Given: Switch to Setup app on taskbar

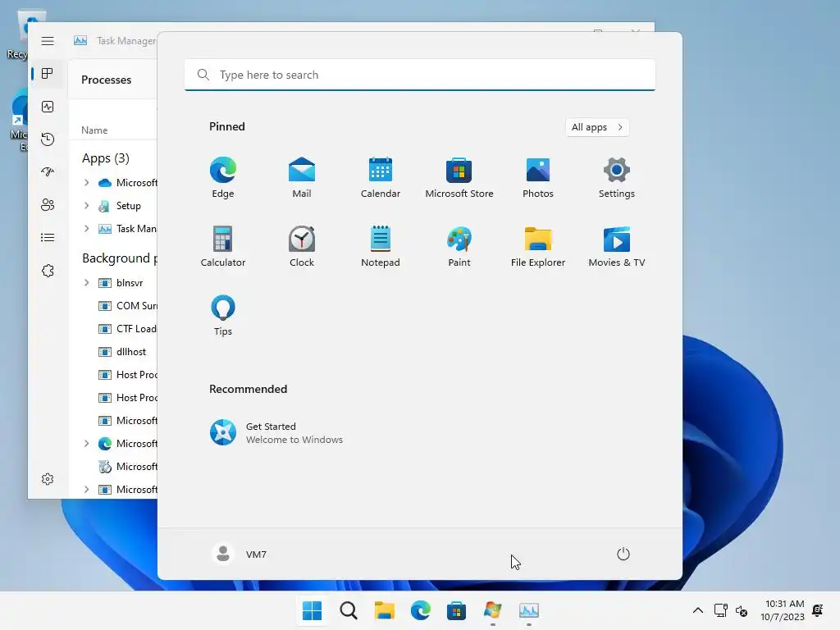Looking at the screenshot, I should (493, 610).
